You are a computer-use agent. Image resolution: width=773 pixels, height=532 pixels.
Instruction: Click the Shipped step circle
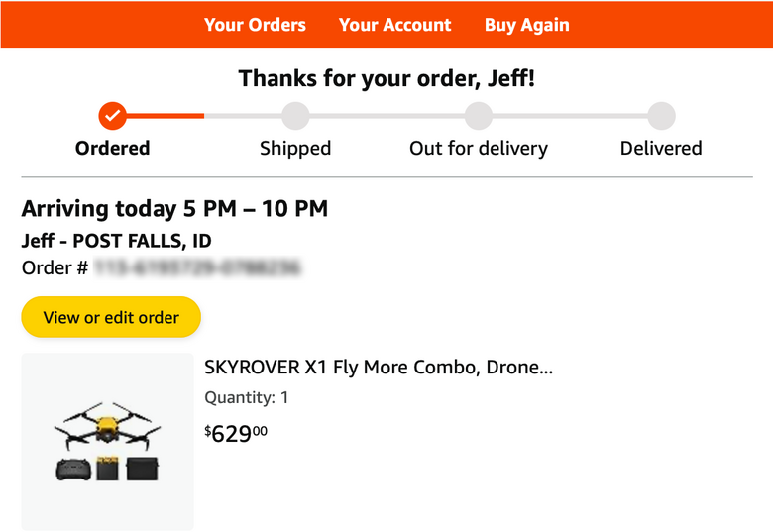coord(295,116)
